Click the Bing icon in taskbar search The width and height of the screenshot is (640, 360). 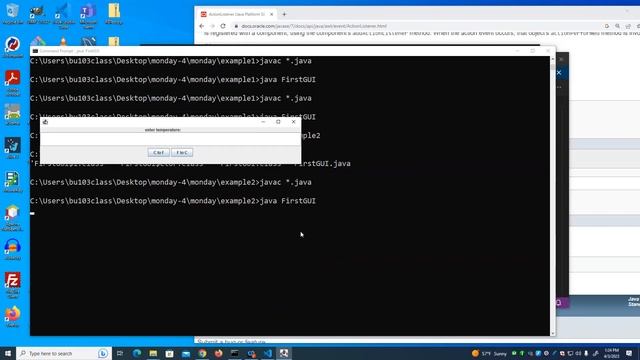(x=103, y=353)
